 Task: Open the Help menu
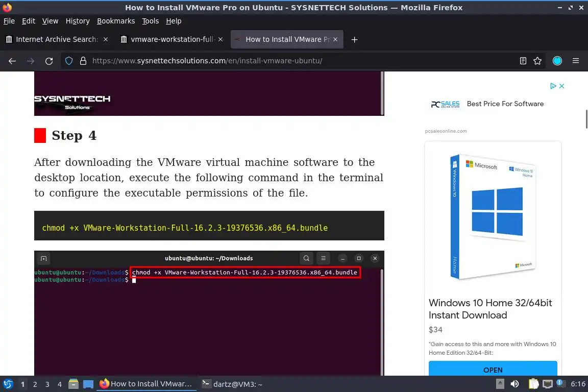[x=174, y=21]
